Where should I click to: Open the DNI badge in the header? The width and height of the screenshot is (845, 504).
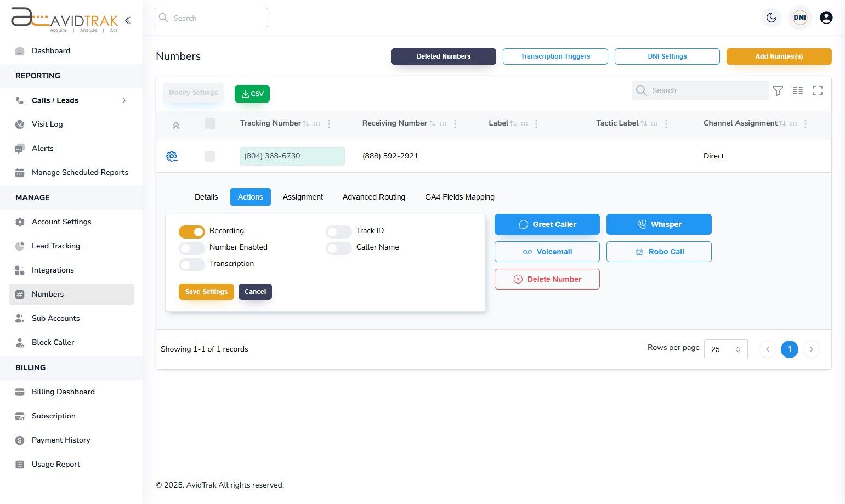[x=799, y=17]
